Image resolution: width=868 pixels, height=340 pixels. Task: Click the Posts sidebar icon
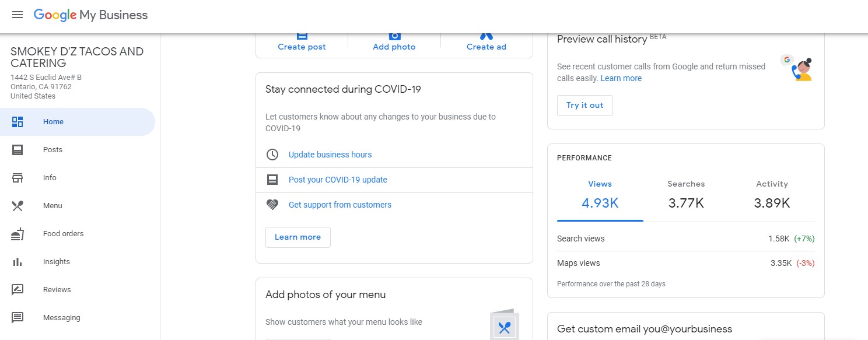point(17,150)
